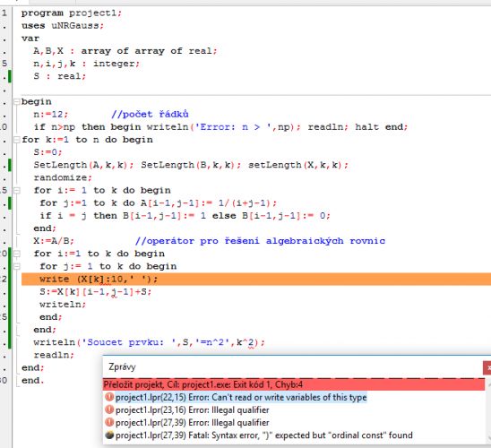Place cursor on 'writeln('Soucet prvku' line
491x448 pixels.
(149, 342)
